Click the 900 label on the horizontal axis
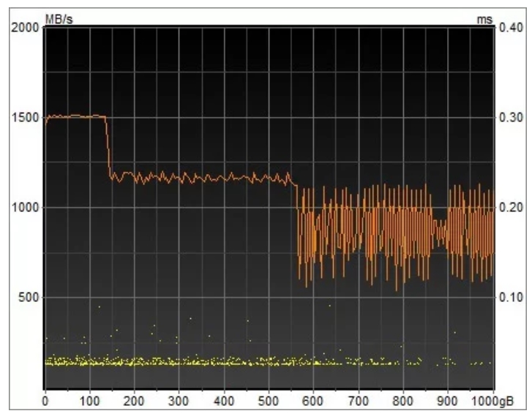 [x=447, y=401]
